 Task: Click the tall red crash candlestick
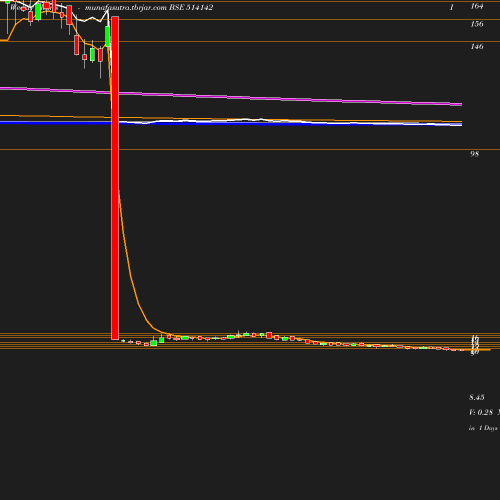pos(115,178)
